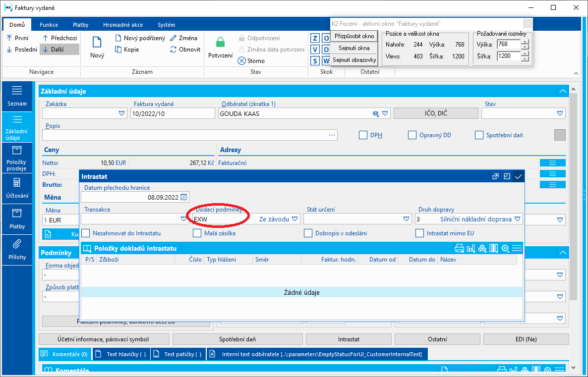Screen dimensions: 588x377
Task: Click Účetní informace, párovací symbol button
Action: point(104,339)
